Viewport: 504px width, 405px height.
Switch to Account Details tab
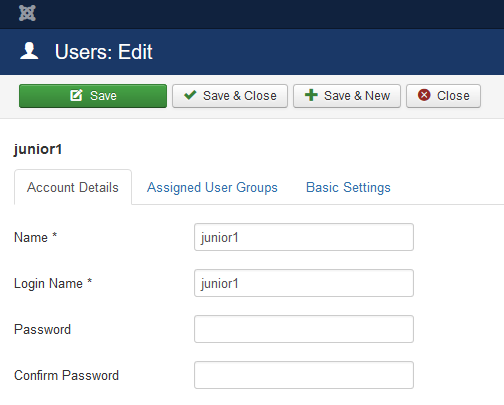pyautogui.click(x=73, y=187)
